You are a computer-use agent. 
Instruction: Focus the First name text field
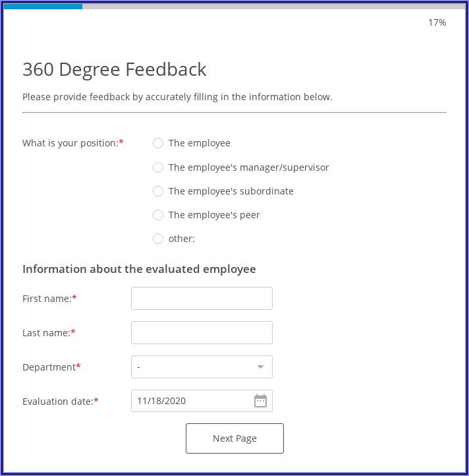click(202, 298)
